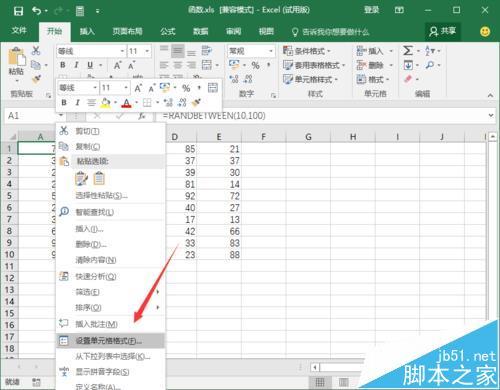The height and width of the screenshot is (390, 500).
Task: Click the red font color button on mini toolbar
Action: tap(126, 103)
